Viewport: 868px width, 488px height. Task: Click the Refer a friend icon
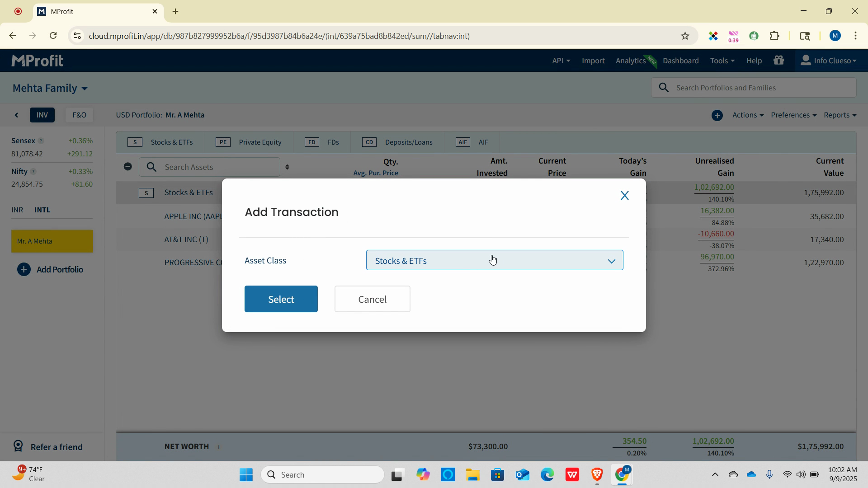(18, 446)
